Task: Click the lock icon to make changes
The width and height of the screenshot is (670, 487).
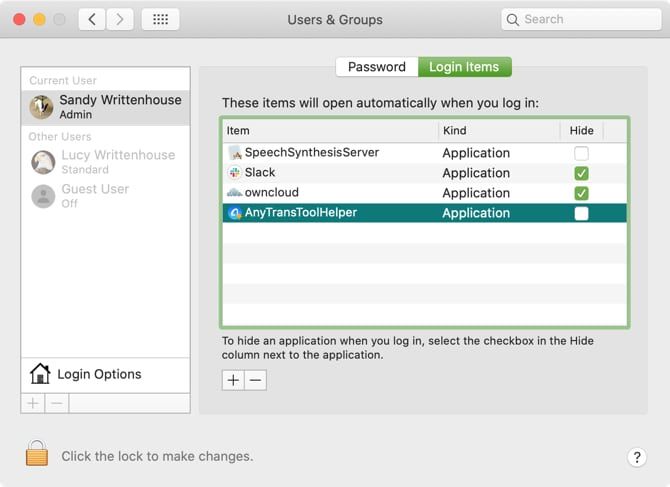Action: 37,453
